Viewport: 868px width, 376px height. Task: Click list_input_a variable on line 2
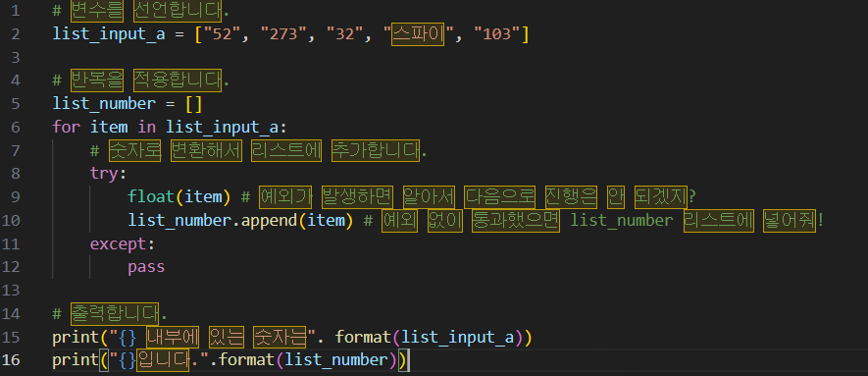[x=109, y=33]
